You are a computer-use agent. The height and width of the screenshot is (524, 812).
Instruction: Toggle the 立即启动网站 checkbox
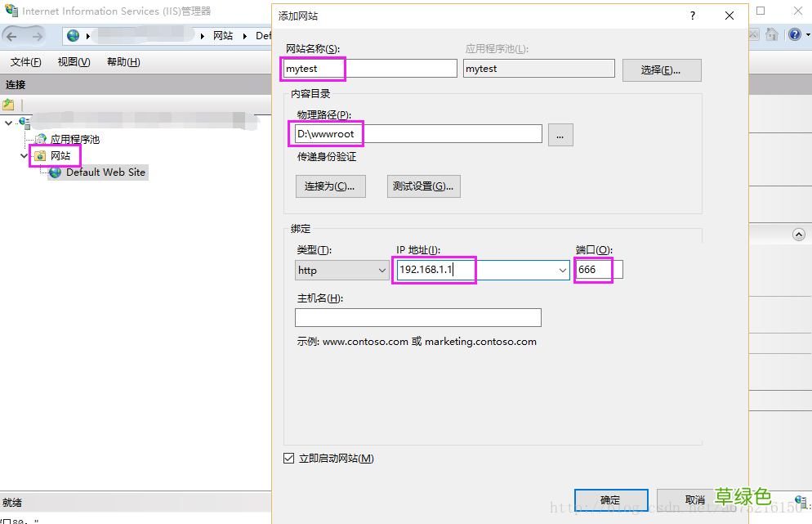click(289, 458)
